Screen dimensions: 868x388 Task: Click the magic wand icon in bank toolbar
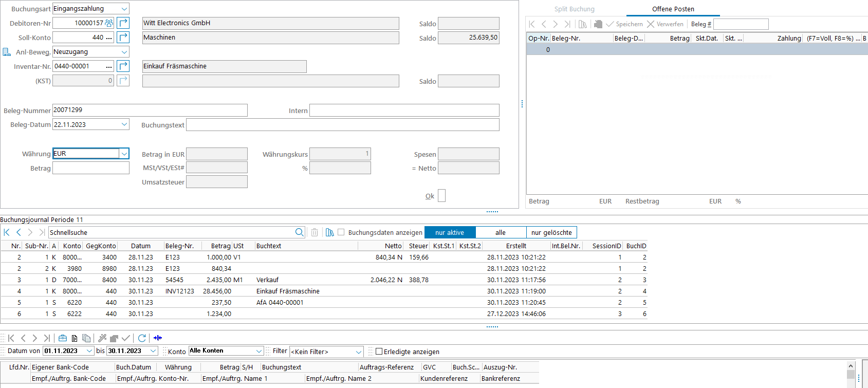click(102, 338)
